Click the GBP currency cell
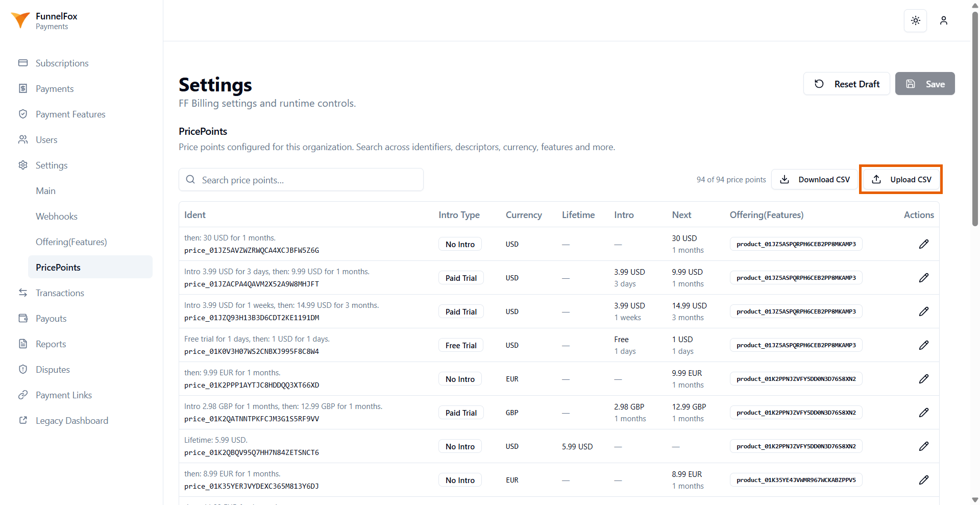Screen dimensions: 980x505 (512, 413)
